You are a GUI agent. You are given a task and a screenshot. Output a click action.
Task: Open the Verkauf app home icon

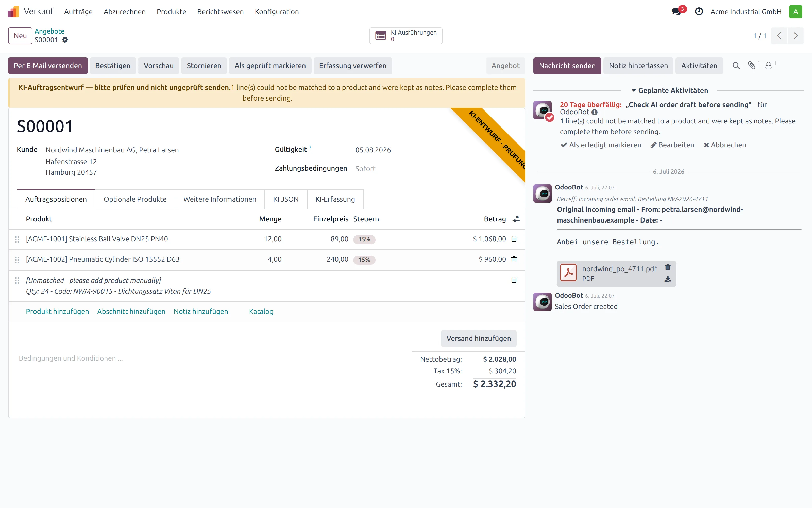pyautogui.click(x=13, y=12)
